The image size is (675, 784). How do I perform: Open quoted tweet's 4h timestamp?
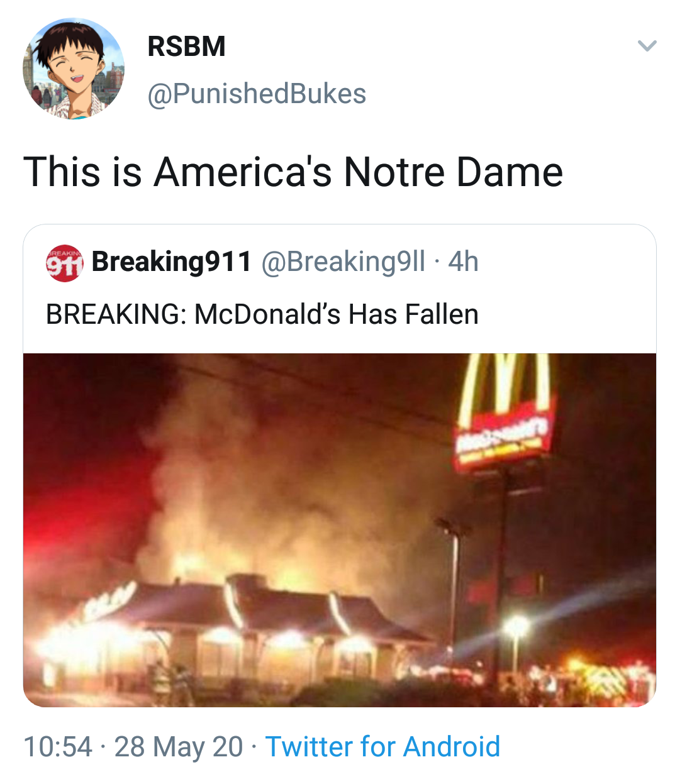pyautogui.click(x=463, y=262)
